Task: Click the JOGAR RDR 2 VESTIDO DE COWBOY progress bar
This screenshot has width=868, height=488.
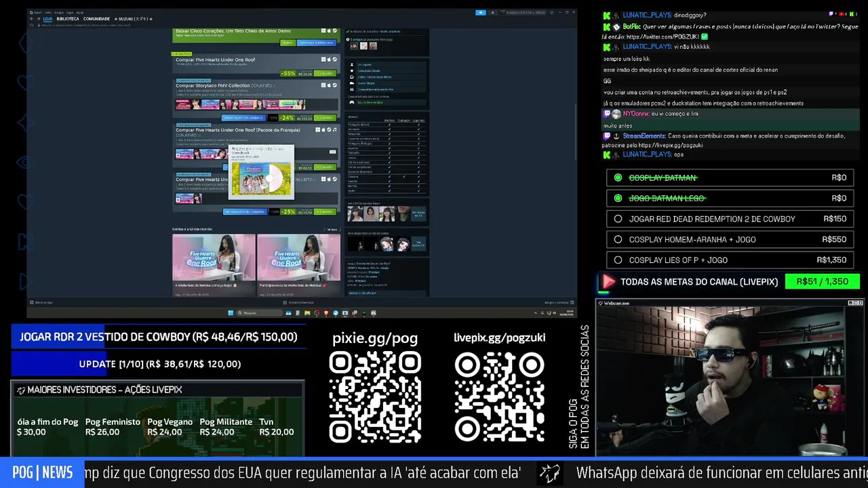Action: click(159, 337)
